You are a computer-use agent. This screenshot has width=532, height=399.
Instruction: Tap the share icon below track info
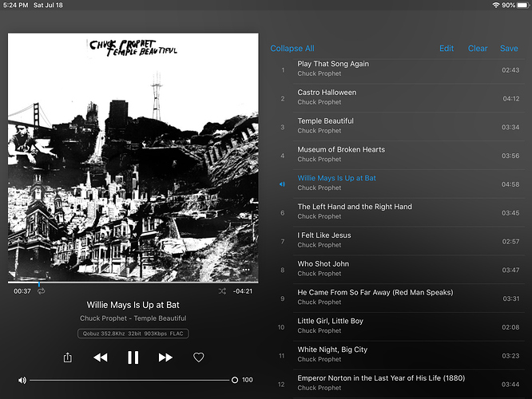[68, 358]
